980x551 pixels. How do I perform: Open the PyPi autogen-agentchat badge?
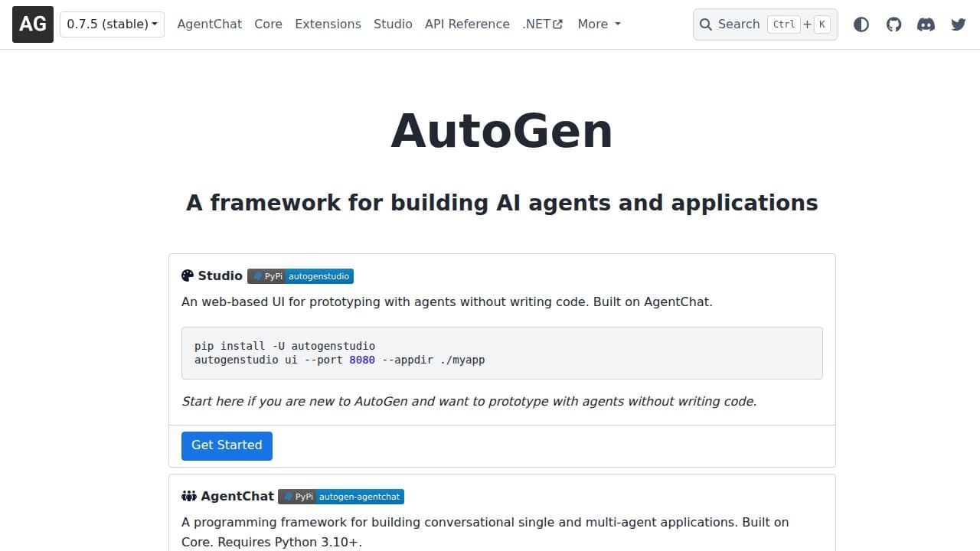[x=341, y=497]
